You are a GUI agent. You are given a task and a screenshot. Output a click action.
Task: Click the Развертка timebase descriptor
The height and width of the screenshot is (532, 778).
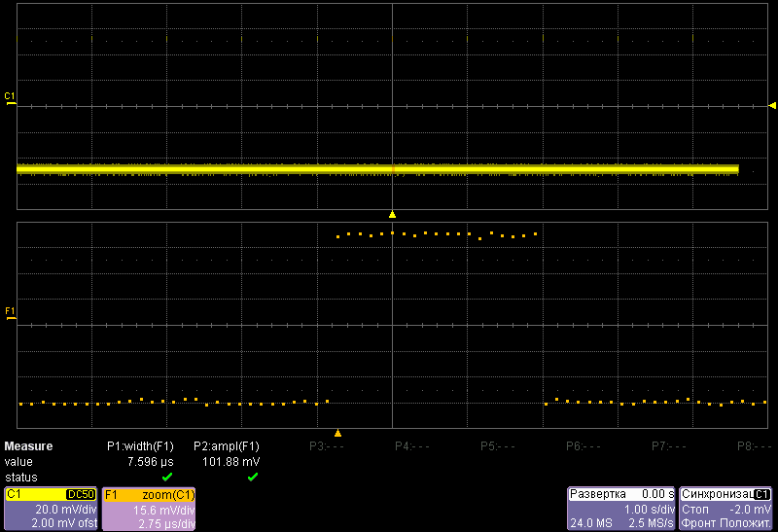tap(620, 509)
